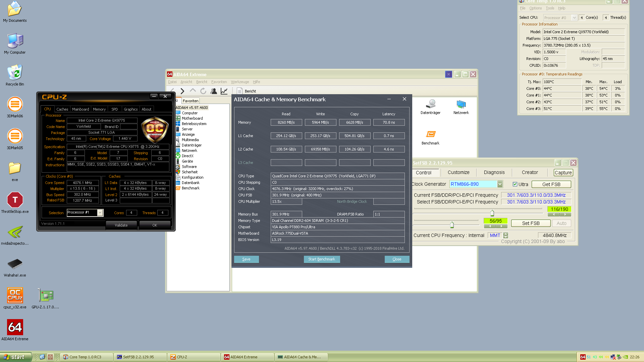Open the Netzwerk icon in AIDA64

click(x=461, y=105)
